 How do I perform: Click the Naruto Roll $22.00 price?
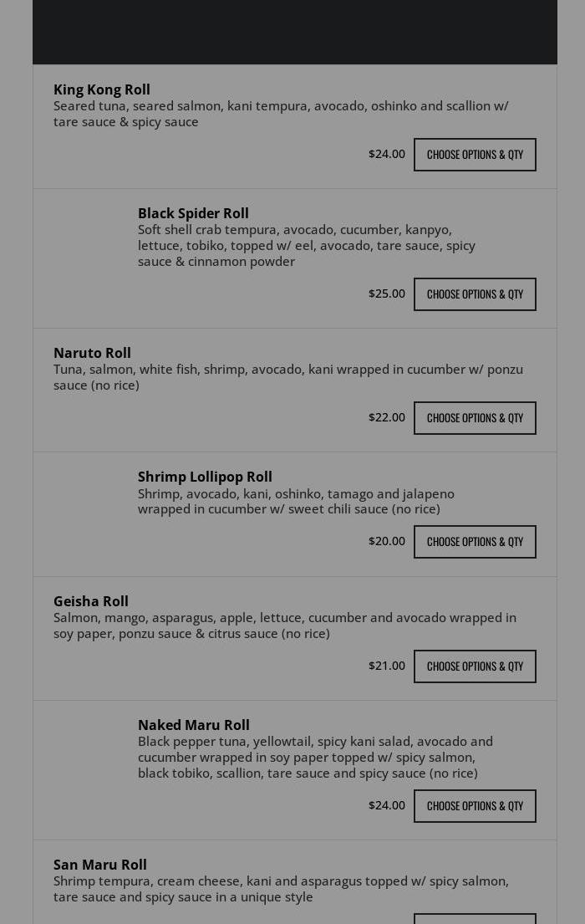tap(386, 417)
